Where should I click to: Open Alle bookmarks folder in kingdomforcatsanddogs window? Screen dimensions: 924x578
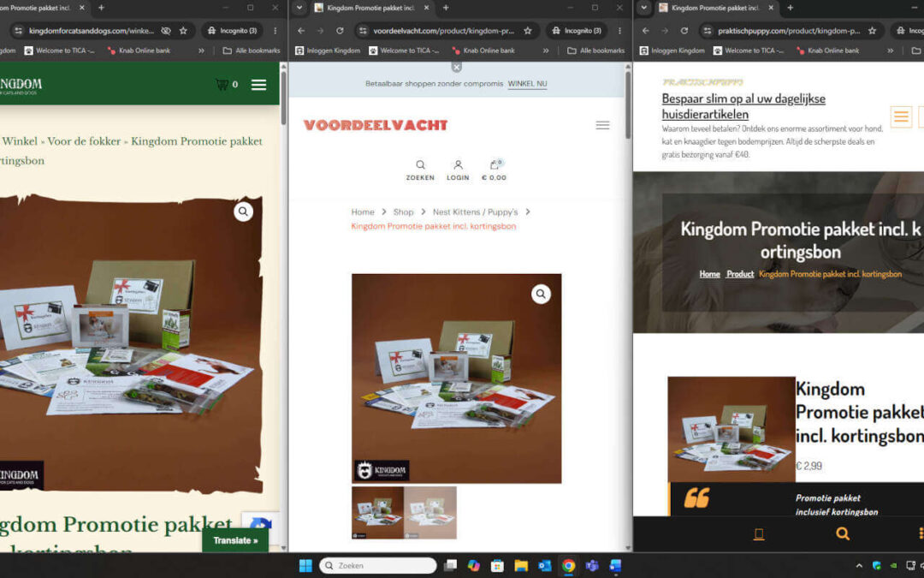tap(251, 51)
